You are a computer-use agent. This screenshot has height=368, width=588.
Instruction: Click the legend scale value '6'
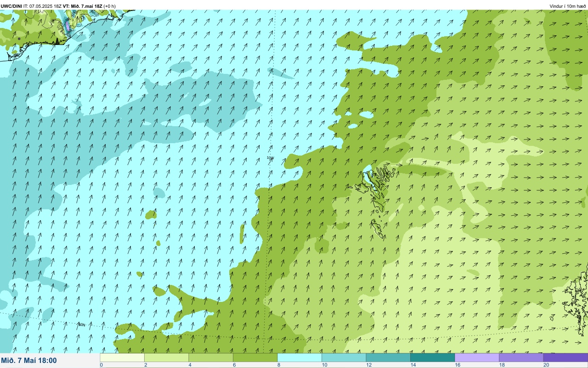pos(234,365)
